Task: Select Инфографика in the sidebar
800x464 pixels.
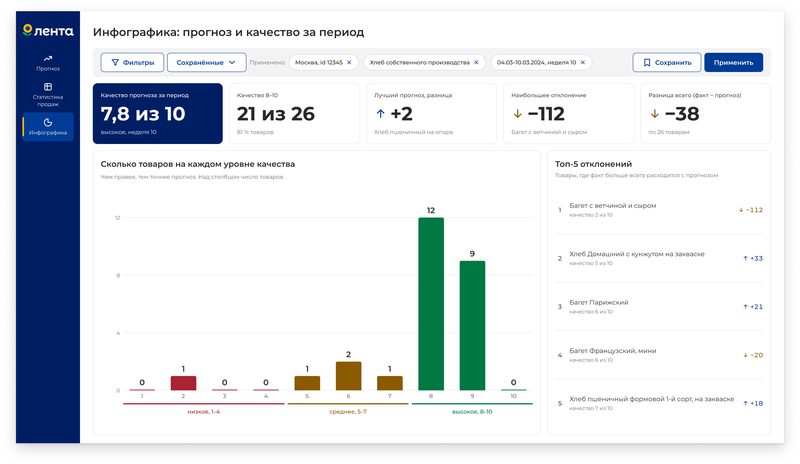Action: 48,127
